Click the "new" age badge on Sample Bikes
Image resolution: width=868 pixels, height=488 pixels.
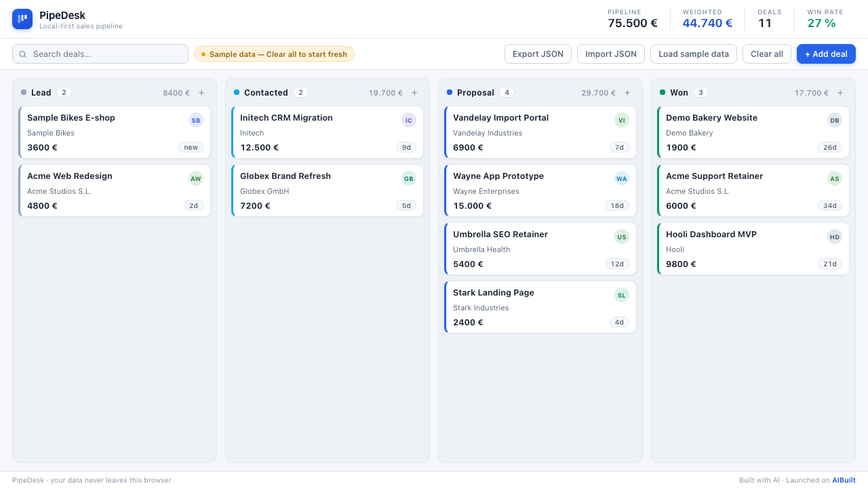click(191, 147)
